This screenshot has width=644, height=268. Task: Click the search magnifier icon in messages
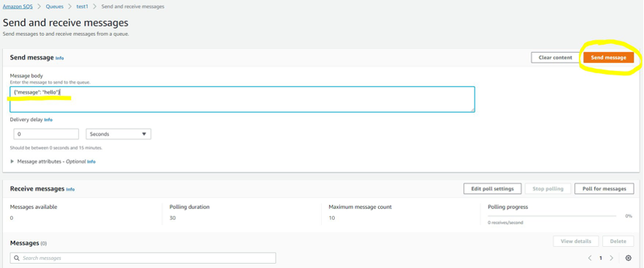(17, 258)
